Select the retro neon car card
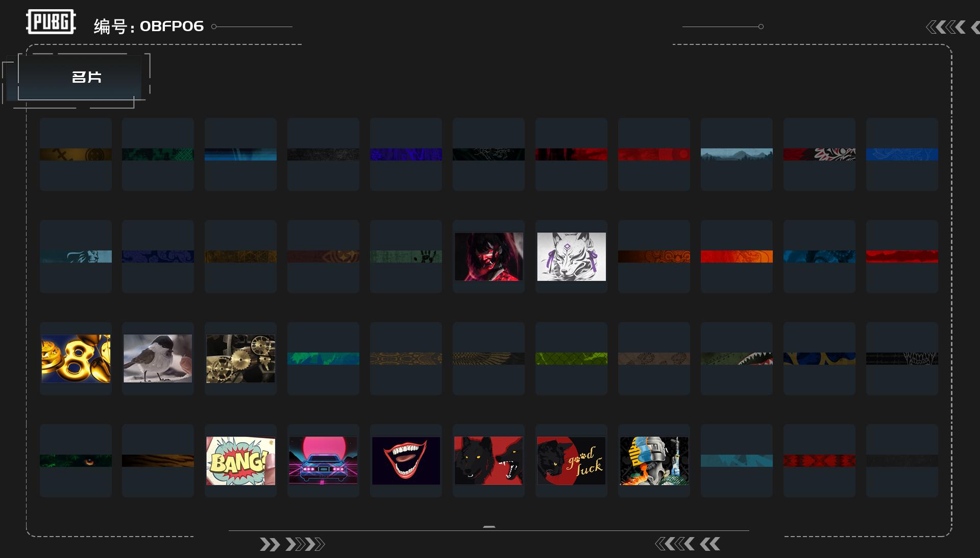The image size is (980, 558). (323, 460)
